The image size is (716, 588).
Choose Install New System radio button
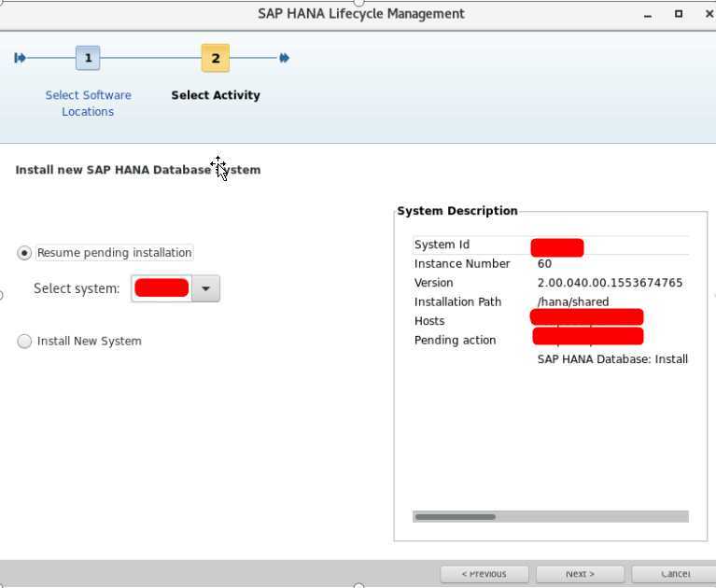coord(24,341)
